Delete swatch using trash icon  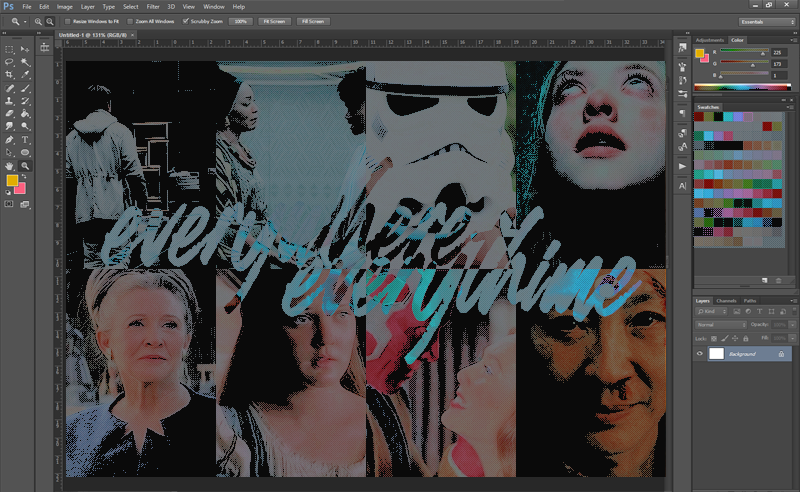click(778, 280)
